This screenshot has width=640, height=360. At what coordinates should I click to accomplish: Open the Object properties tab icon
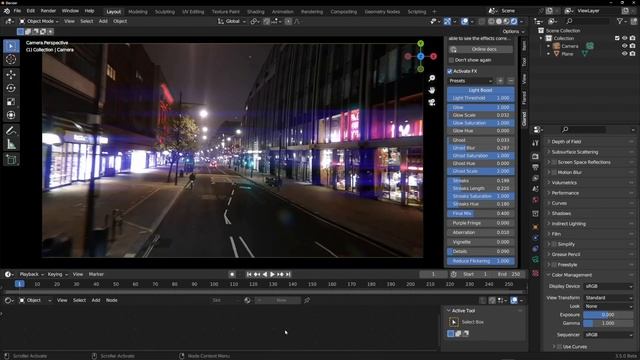[536, 227]
